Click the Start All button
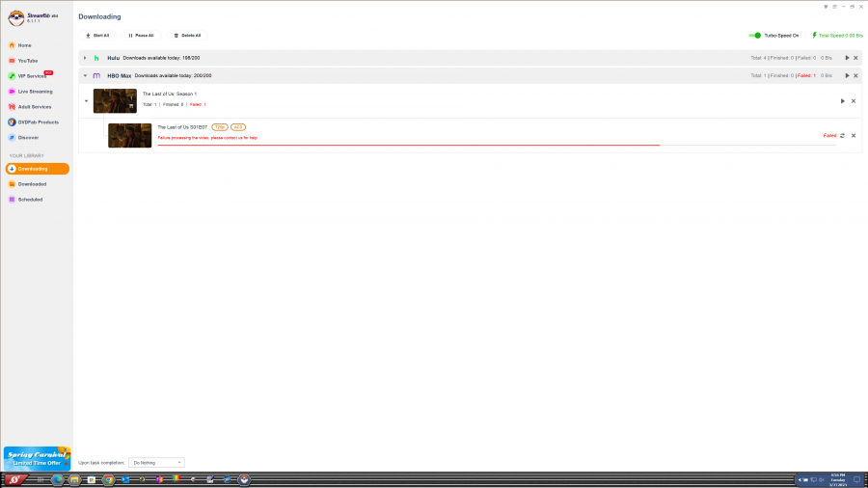 click(97, 36)
